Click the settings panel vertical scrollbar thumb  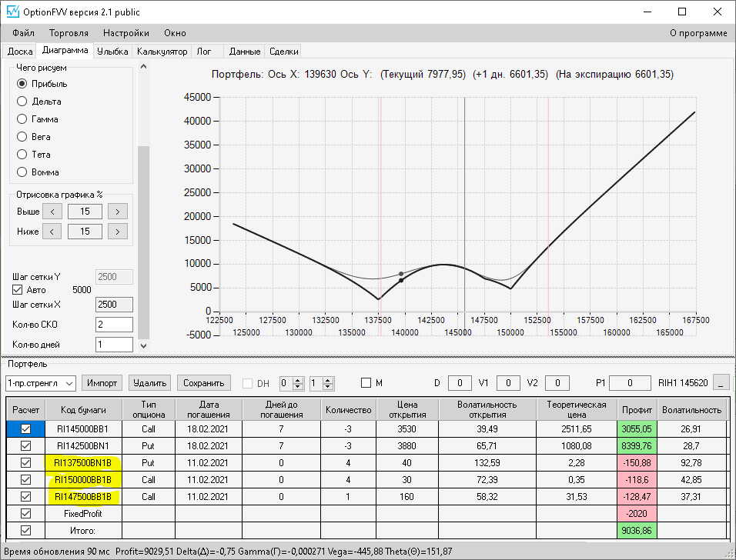coord(144,242)
